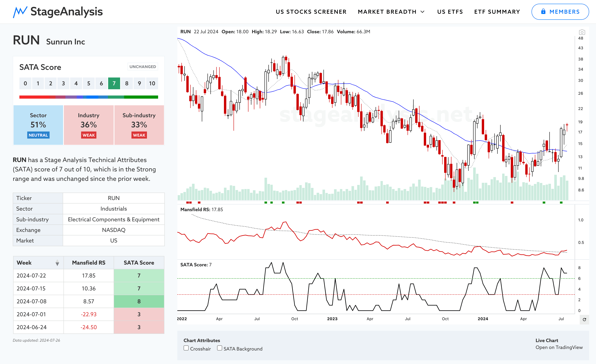Click the 2024-07-22 week row
The height and width of the screenshot is (364, 596).
click(x=89, y=276)
